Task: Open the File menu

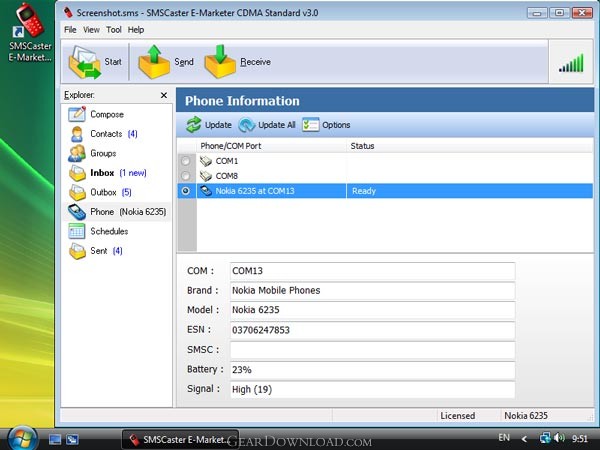Action: (70, 30)
